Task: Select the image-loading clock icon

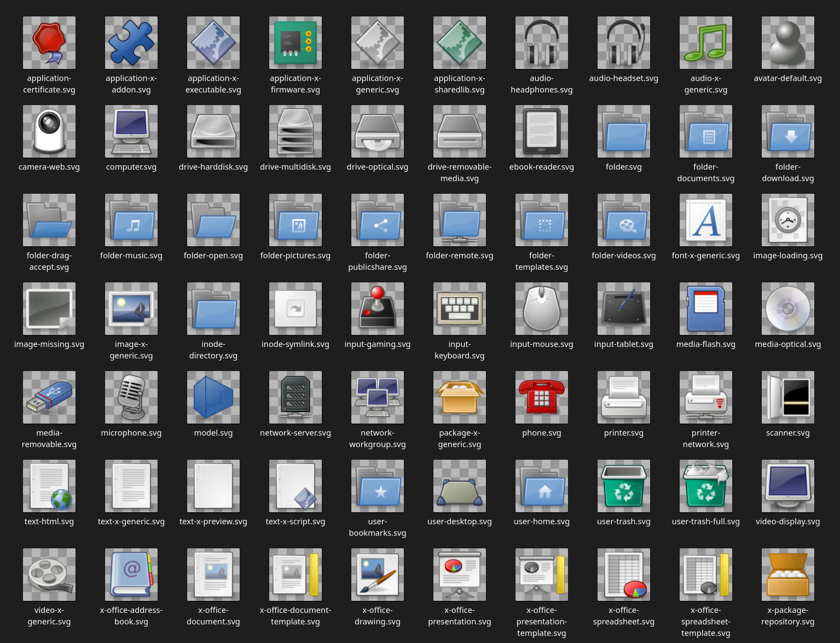Action: pyautogui.click(x=788, y=220)
